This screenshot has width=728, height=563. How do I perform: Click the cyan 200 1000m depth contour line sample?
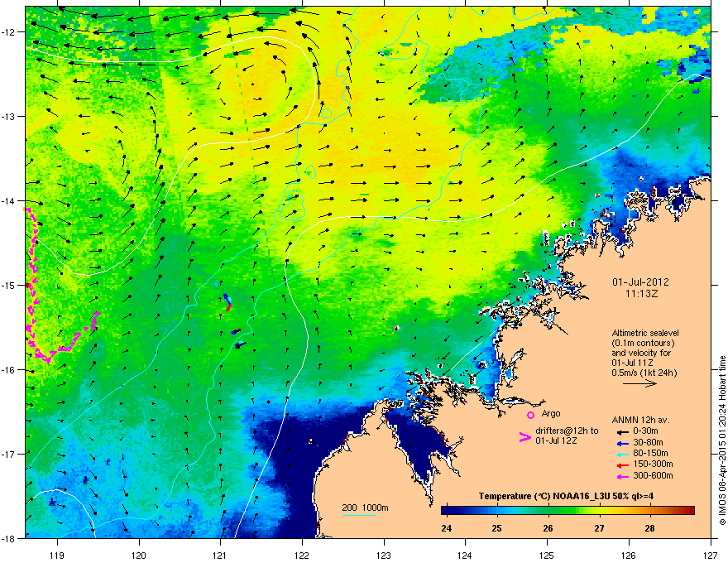pyautogui.click(x=358, y=515)
